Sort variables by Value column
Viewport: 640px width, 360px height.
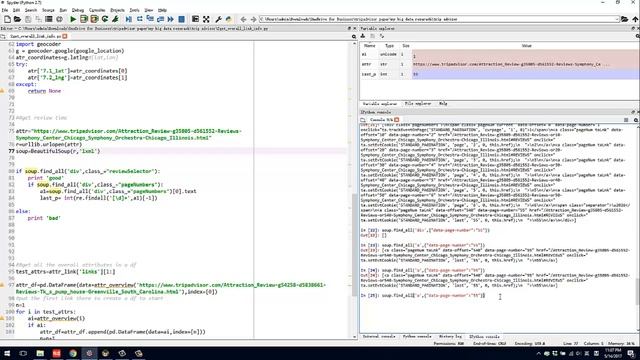(526, 46)
